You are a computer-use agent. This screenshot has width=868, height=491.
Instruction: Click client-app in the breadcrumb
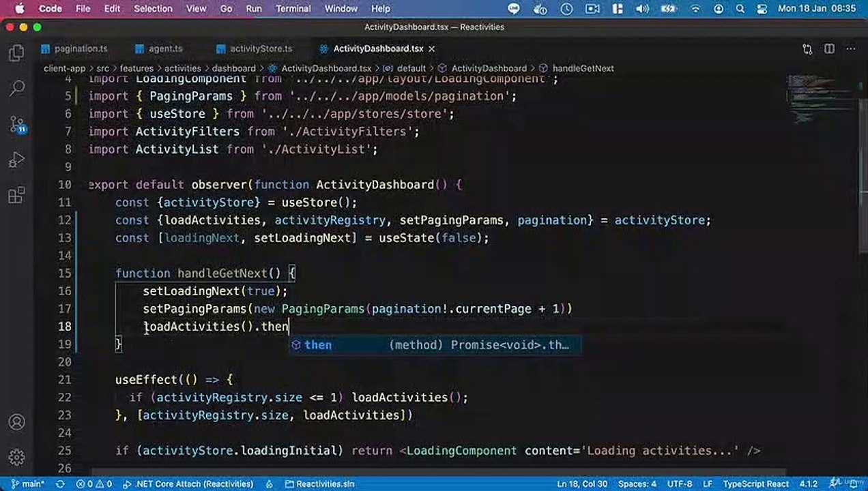(65, 68)
